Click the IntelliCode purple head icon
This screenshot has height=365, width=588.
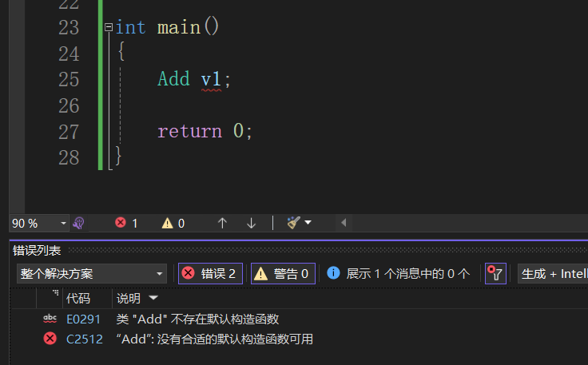(x=79, y=224)
